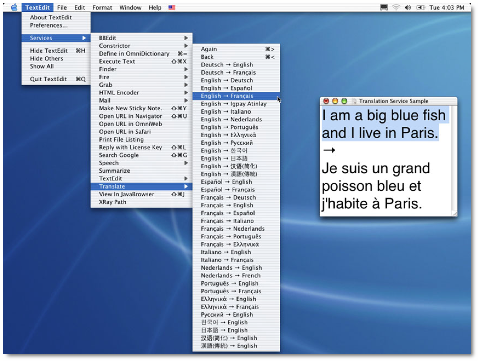Select English → Français translation
This screenshot has height=361, width=478.
(x=236, y=96)
